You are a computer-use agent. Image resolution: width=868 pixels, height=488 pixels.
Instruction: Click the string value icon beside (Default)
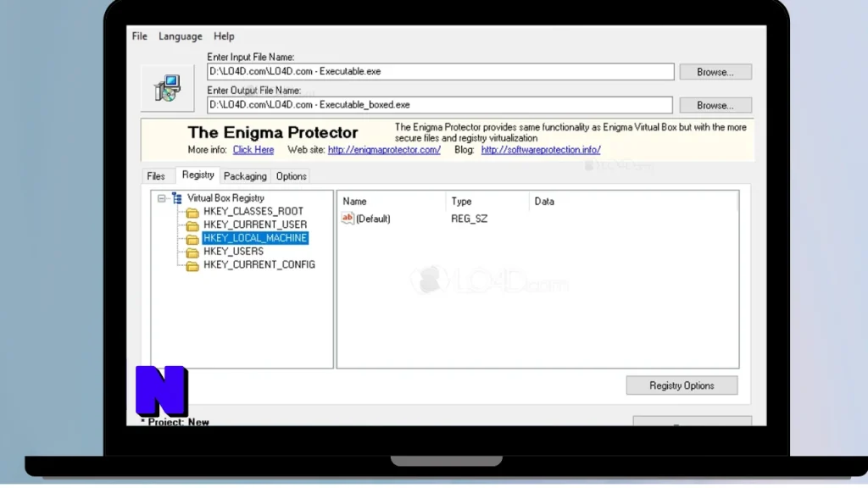point(347,218)
